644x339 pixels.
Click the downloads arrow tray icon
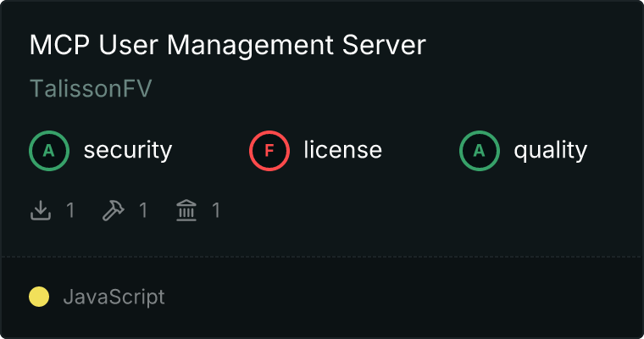pyautogui.click(x=41, y=210)
